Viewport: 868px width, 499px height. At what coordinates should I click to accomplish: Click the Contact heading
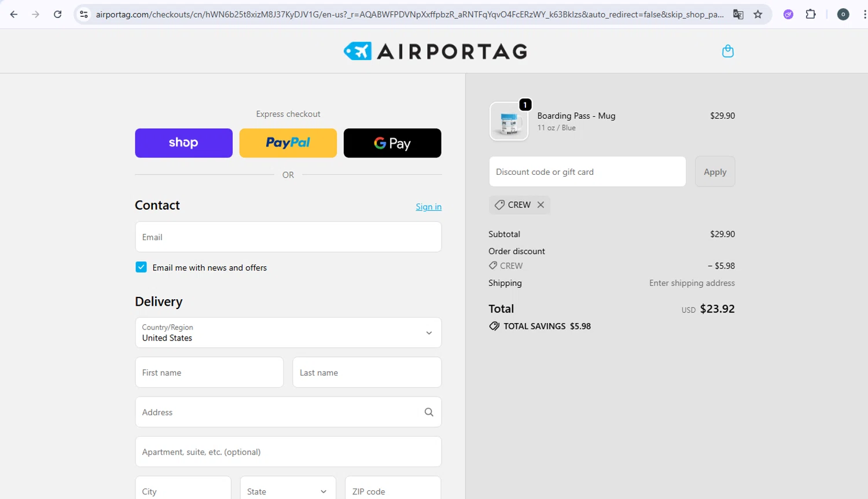[x=157, y=205]
